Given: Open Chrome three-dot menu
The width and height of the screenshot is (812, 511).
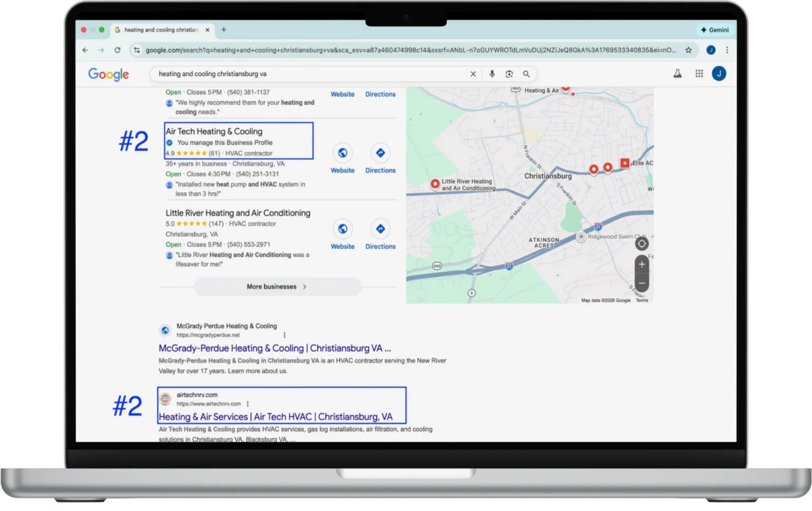Looking at the screenshot, I should (727, 50).
